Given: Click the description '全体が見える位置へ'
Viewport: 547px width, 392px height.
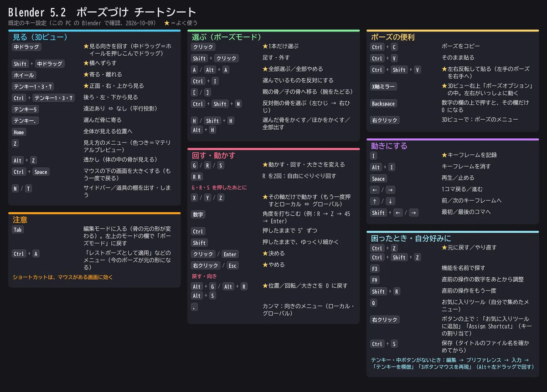Looking at the screenshot, I should click(108, 132).
